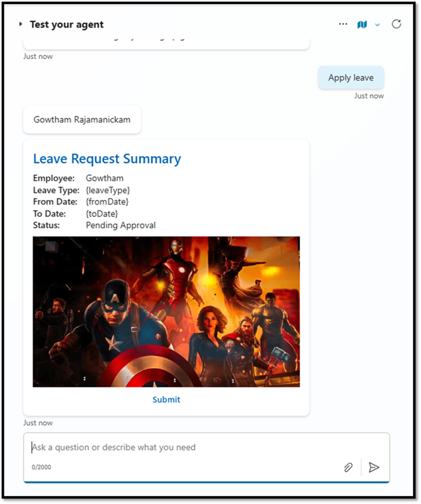This screenshot has width=421, height=504.
Task: Click the 0/2000 character counter
Action: point(41,467)
